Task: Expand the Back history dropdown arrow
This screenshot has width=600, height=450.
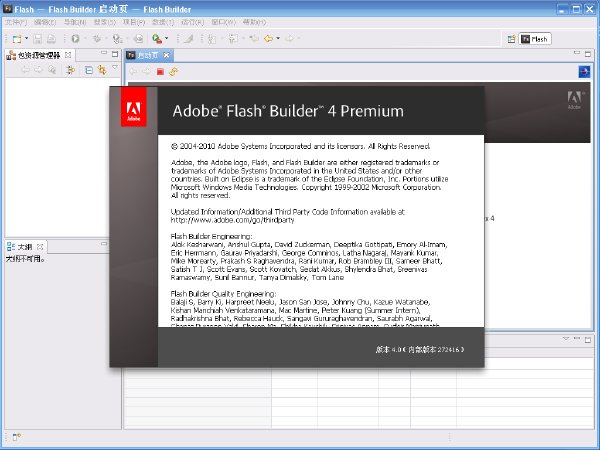Action: pos(278,39)
